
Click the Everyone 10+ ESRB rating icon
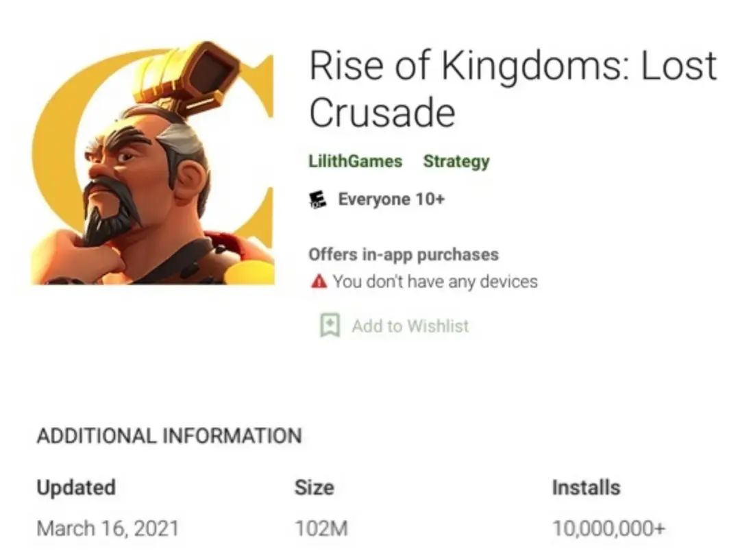point(318,199)
